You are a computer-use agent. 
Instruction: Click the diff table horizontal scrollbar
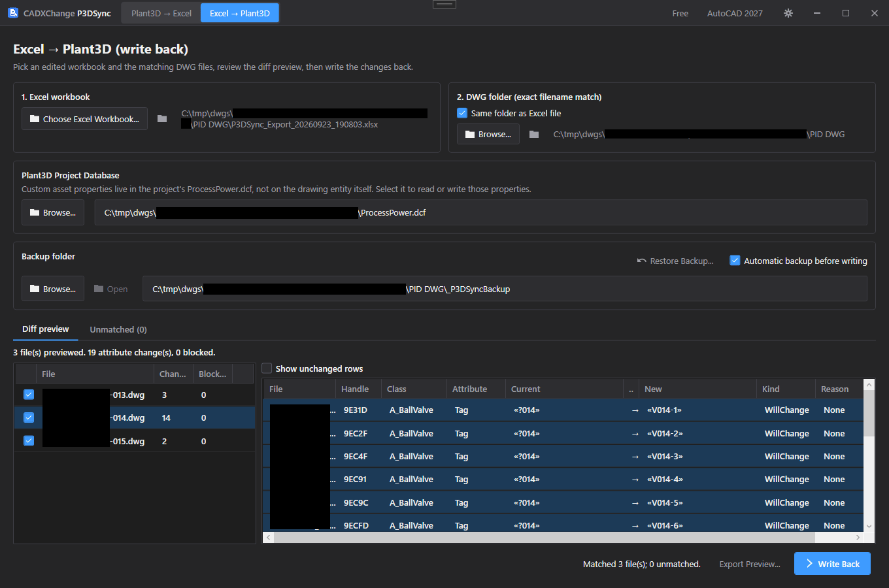point(545,537)
